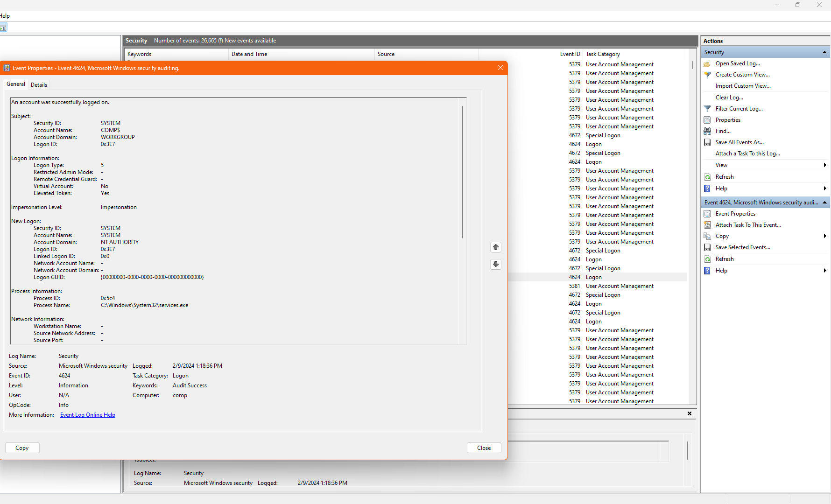Click the Properties sheet icon in Actions

(x=707, y=120)
